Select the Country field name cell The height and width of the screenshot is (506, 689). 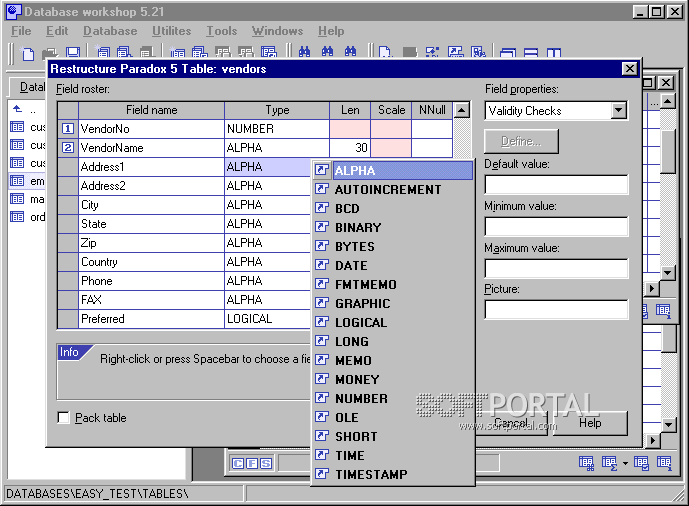152,262
